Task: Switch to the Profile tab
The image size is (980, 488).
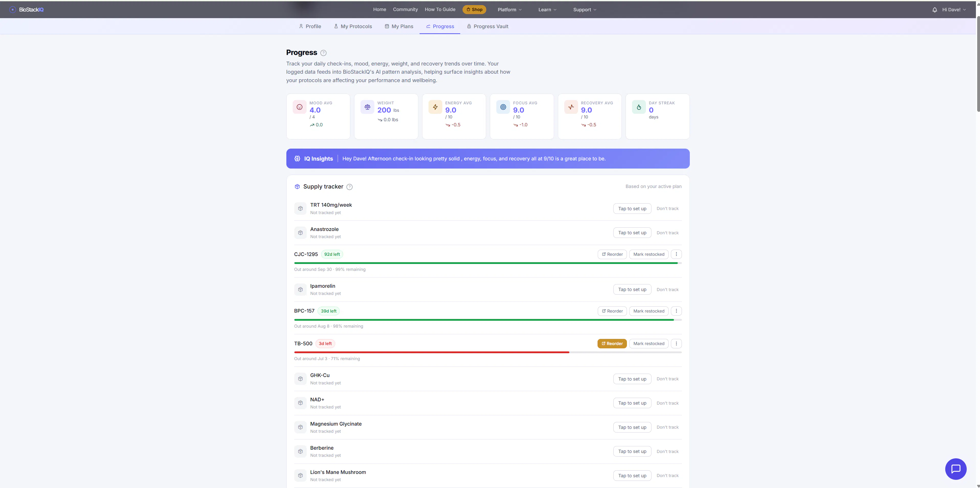Action: [310, 26]
